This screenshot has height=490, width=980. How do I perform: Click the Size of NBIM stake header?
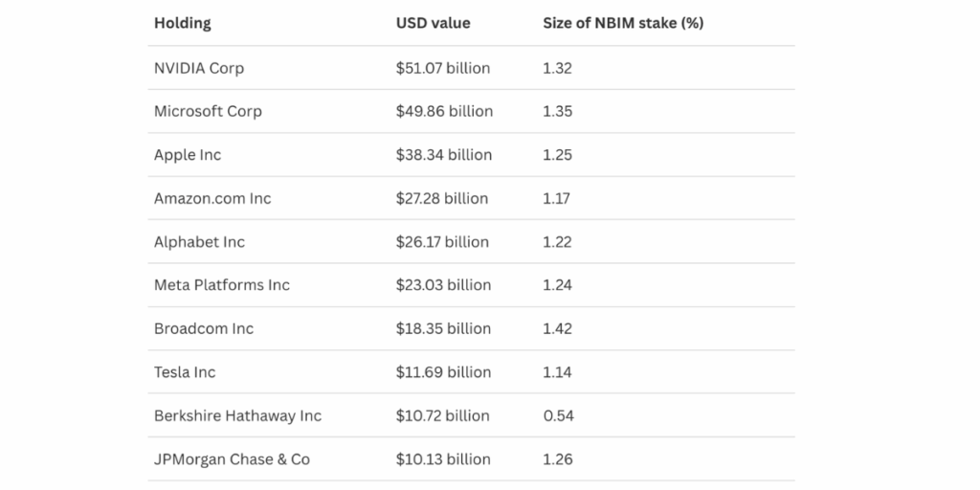pos(623,23)
